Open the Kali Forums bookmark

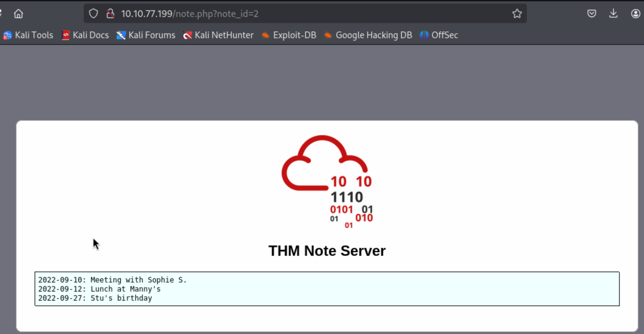146,35
